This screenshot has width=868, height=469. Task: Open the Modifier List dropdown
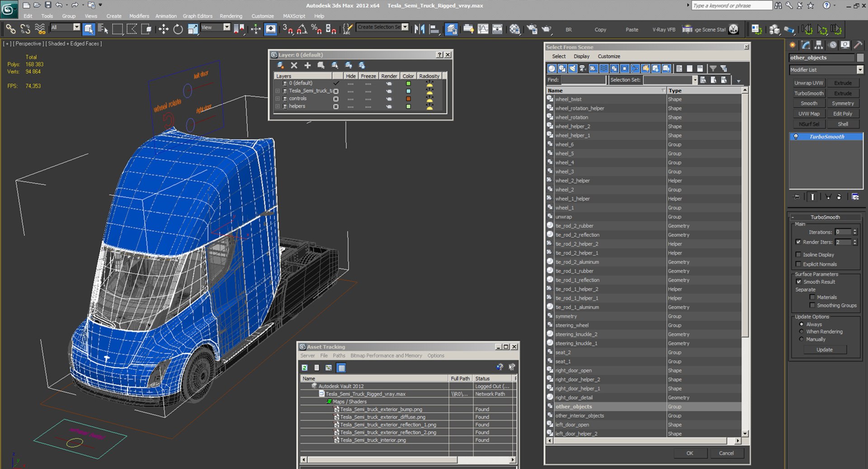[860, 70]
